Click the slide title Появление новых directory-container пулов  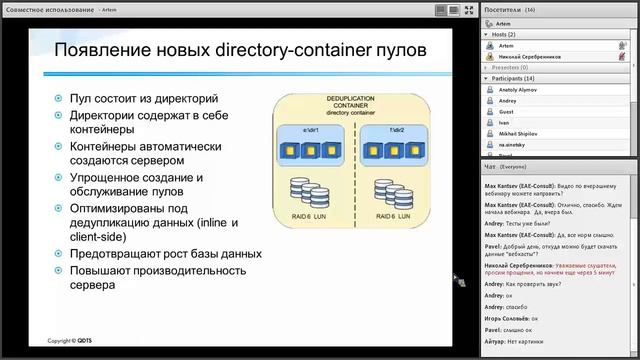240,50
